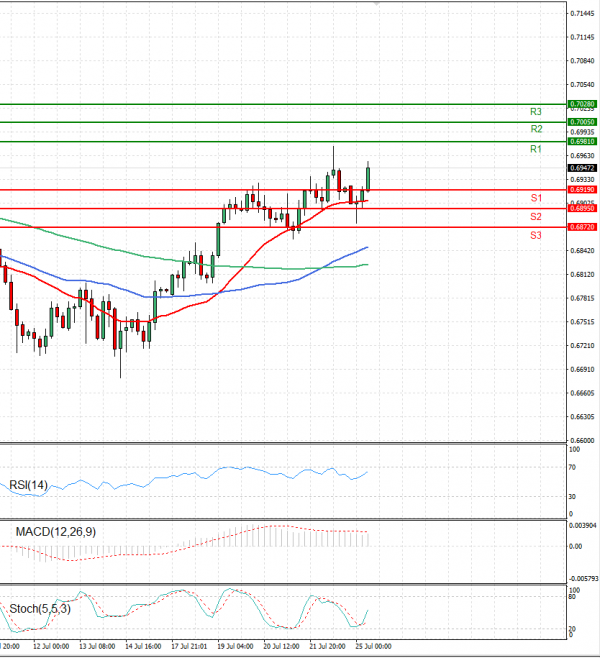Click the 21 Jul 20:00 time label
The image size is (600, 658).
(x=327, y=646)
